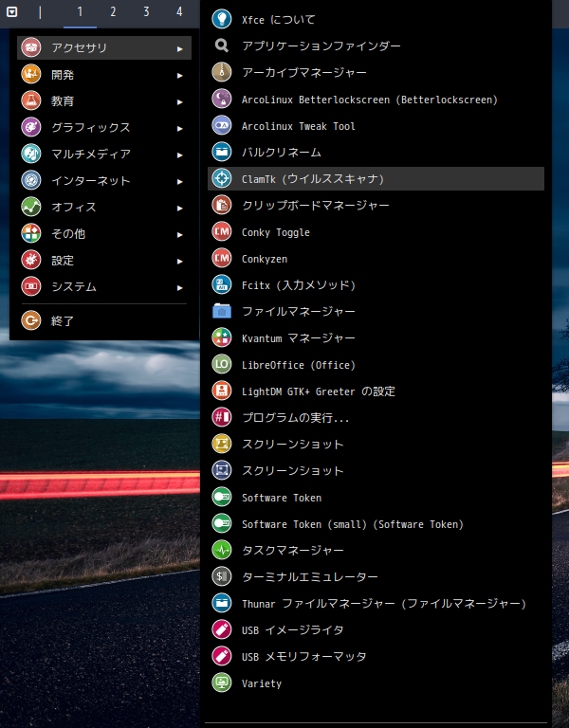This screenshot has width=569, height=728.
Task: Open アプリケーションファインダー magnifier icon
Action: 222,45
